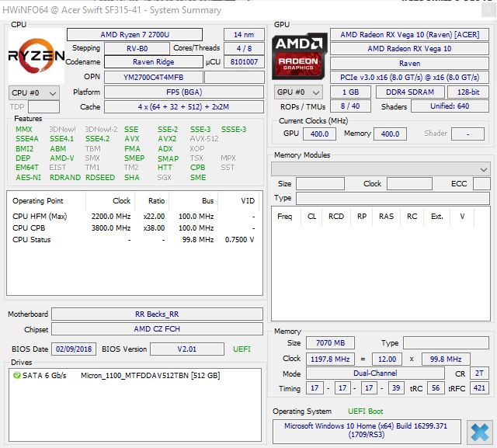Click the CPU HFM (Max) row
497x448 pixels.
pyautogui.click(x=134, y=217)
